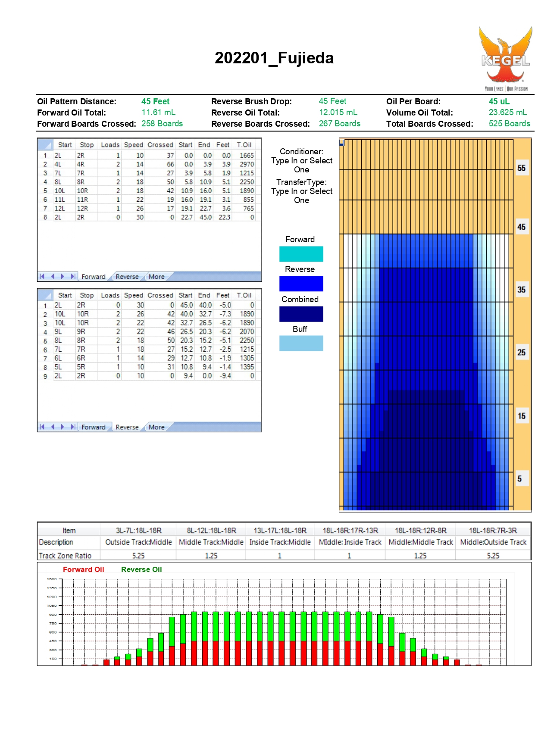
Task: Click the Kegel phoenix logo
Action: 505,59
